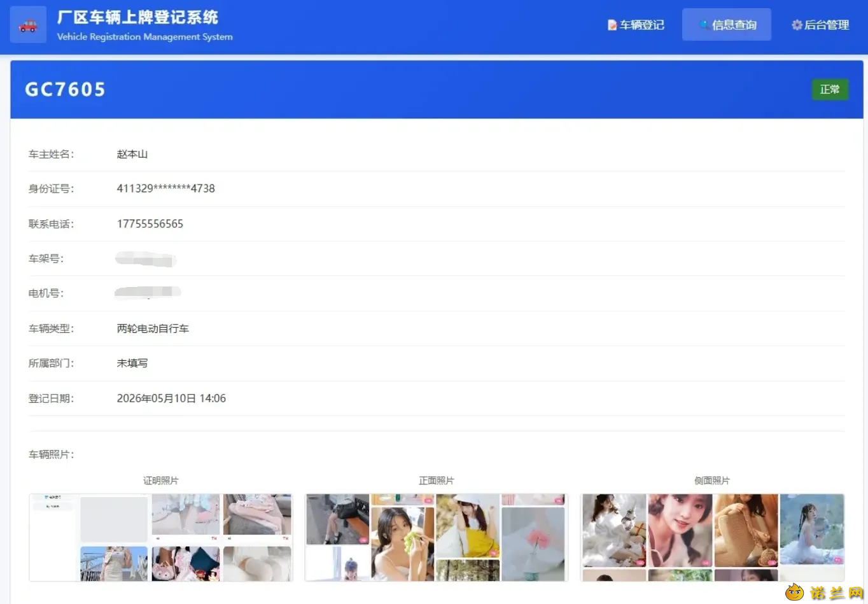This screenshot has width=868, height=604.
Task: Open the 正面照片 thumbnail image
Action: pos(437,537)
